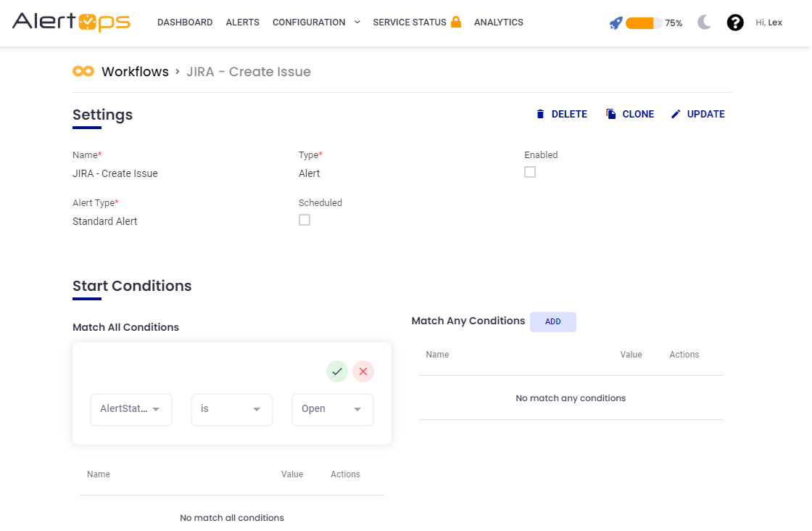Check the Scheduled checkbox
Viewport: 812px width, 531px height.
tap(304, 220)
